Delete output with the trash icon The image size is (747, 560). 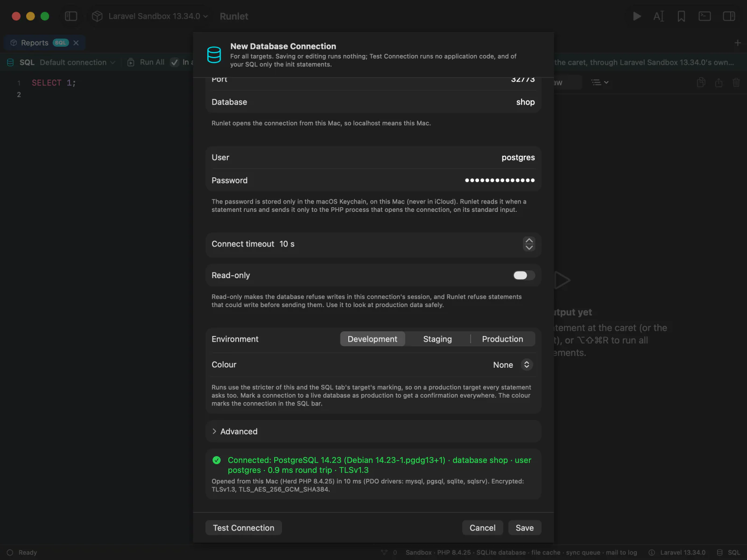point(736,83)
